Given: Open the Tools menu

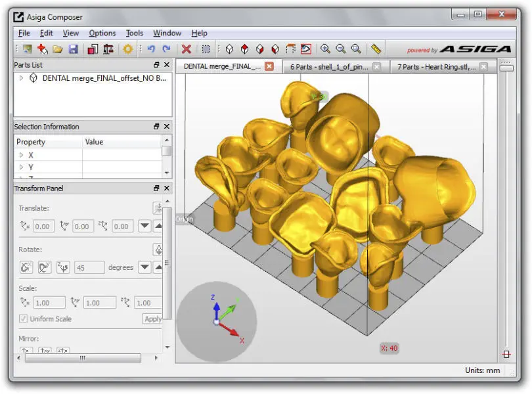Looking at the screenshot, I should click(x=134, y=33).
